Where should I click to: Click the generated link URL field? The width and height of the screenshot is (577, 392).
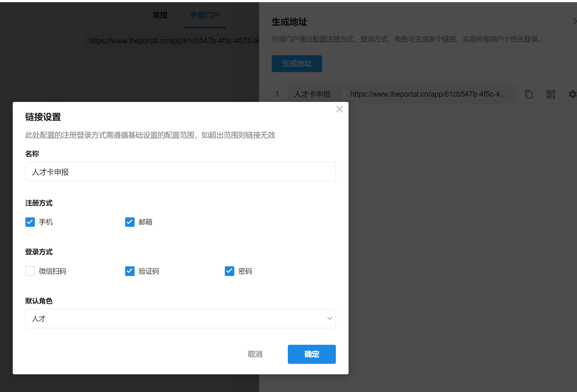pos(430,94)
